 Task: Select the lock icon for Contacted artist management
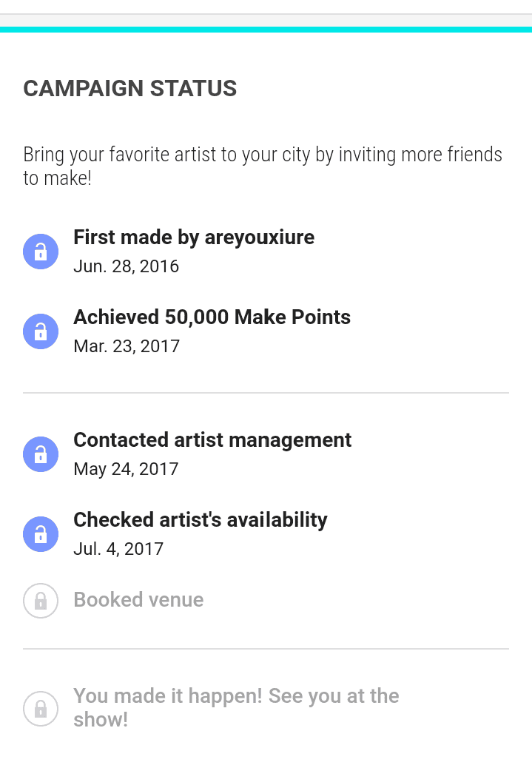[41, 454]
